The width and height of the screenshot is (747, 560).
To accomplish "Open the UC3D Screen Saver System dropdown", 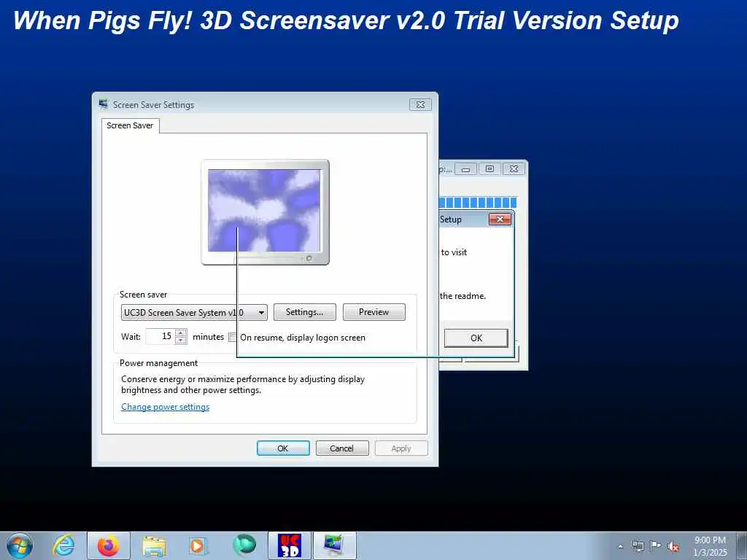I will click(194, 312).
